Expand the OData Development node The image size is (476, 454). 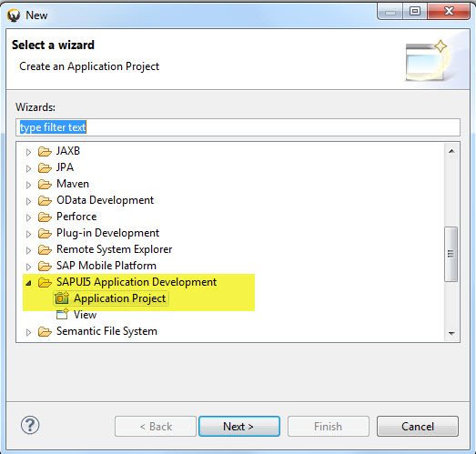(x=28, y=201)
